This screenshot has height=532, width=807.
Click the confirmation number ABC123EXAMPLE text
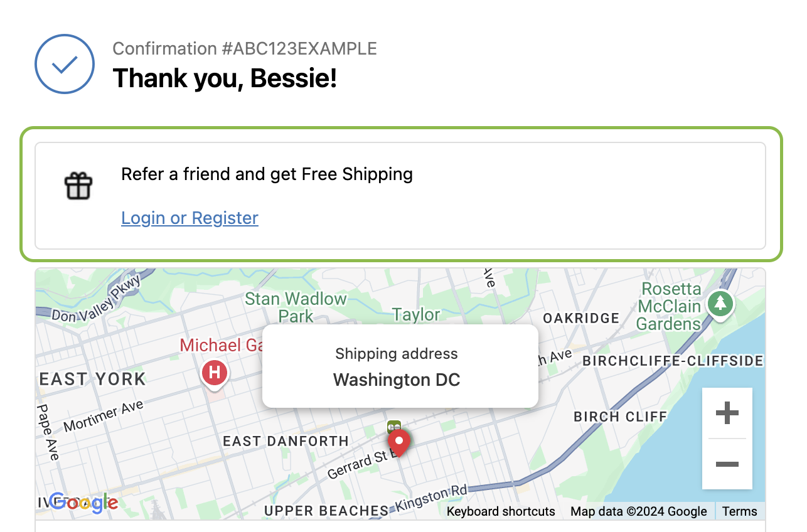coord(245,48)
